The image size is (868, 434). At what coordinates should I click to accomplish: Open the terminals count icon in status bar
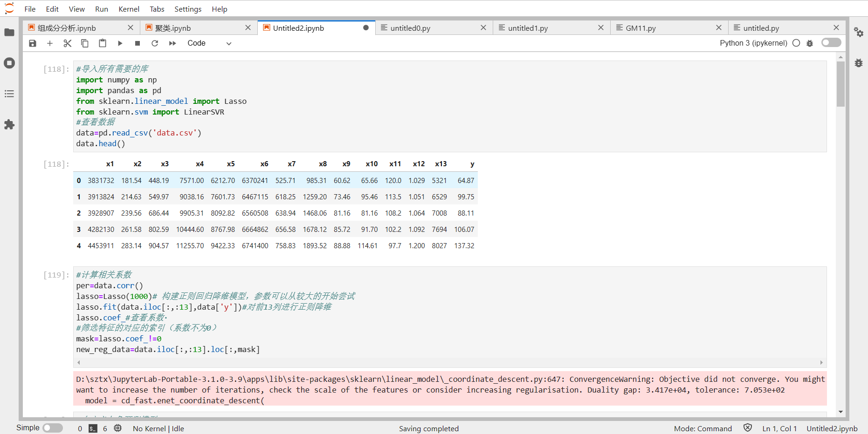[x=93, y=428]
